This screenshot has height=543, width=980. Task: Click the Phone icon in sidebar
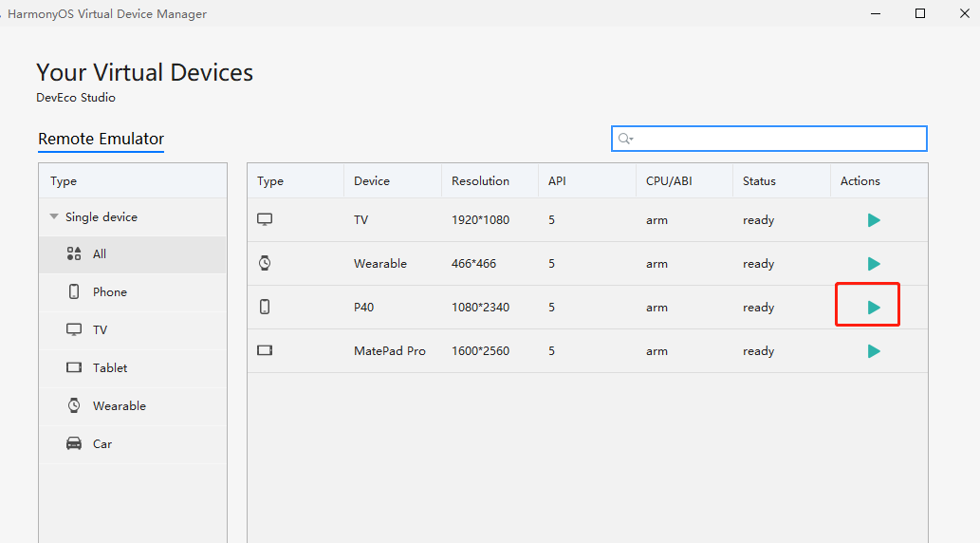click(x=74, y=291)
